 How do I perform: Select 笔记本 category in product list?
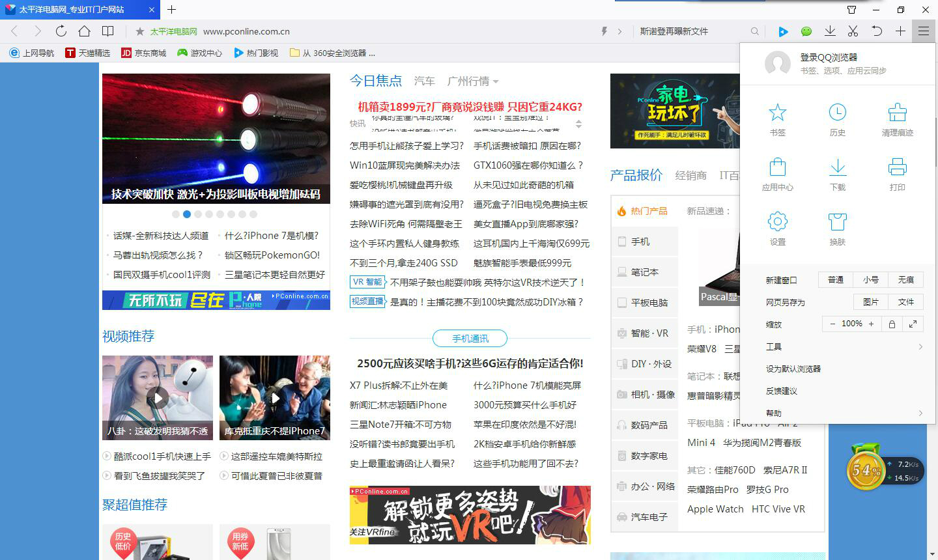645,272
